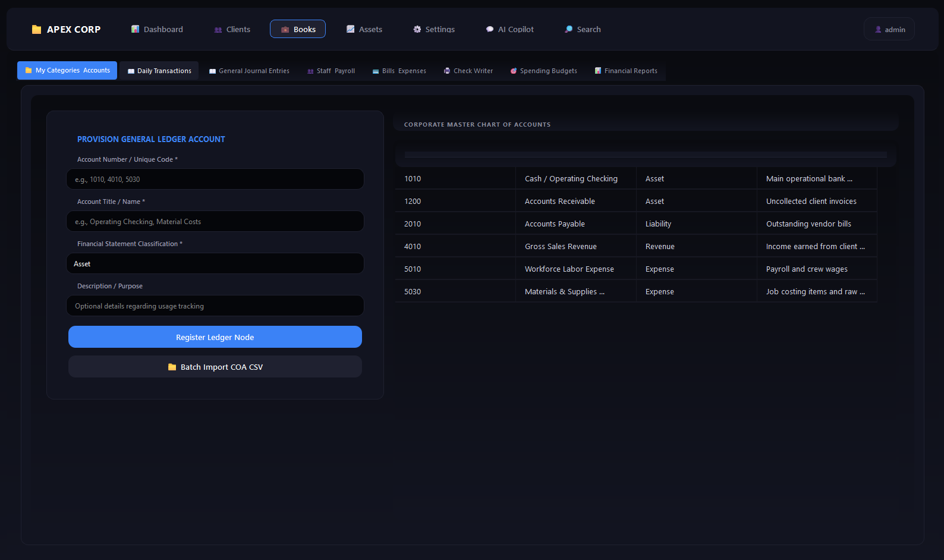Select the Materials & Supplies cell
944x560 pixels.
[x=576, y=291]
